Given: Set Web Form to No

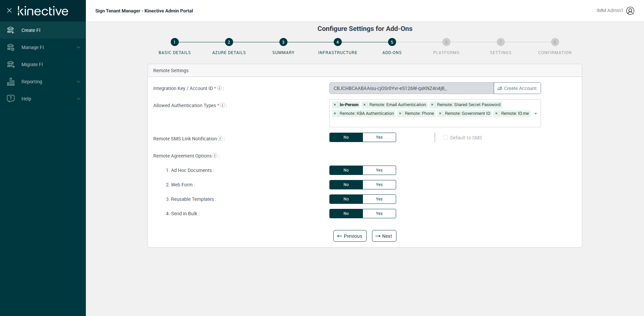Looking at the screenshot, I should coord(346,185).
